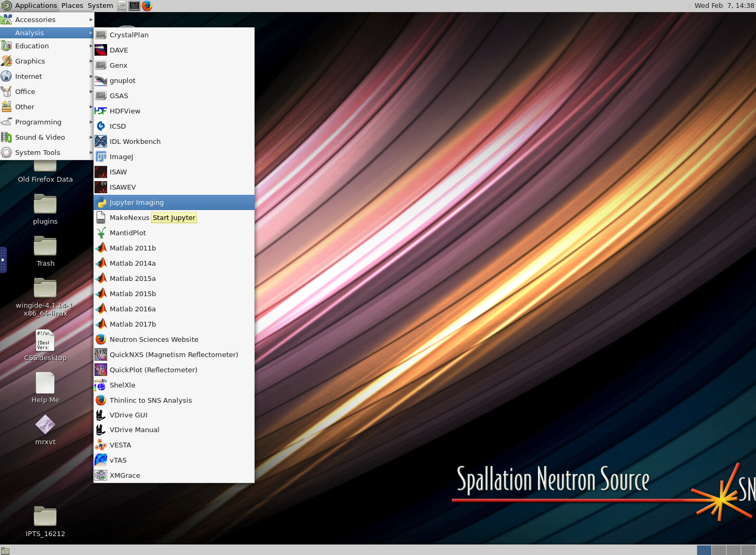The image size is (756, 555).
Task: Click the ISAWEV icon
Action: [x=101, y=187]
